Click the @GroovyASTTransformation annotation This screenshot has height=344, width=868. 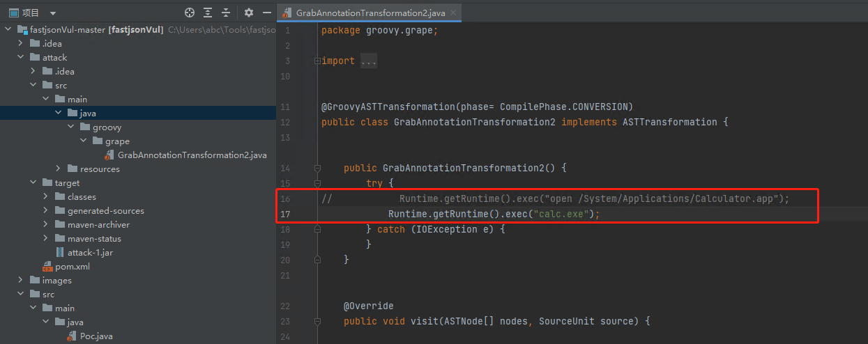[x=388, y=107]
